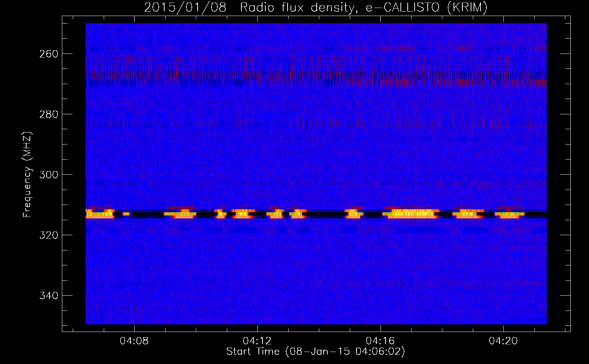Click the 04:08 time tick label
Viewport: 589px width, 364px height.
click(134, 341)
